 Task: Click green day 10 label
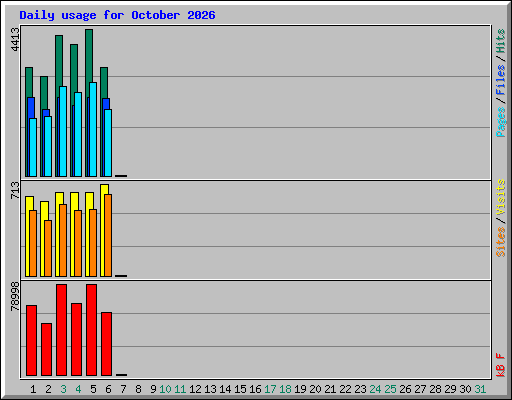pos(165,389)
